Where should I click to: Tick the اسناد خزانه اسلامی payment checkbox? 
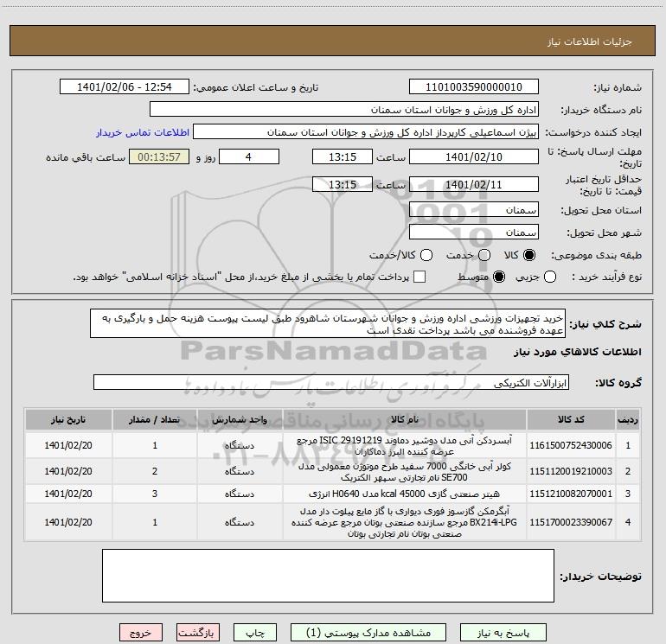pos(419,277)
